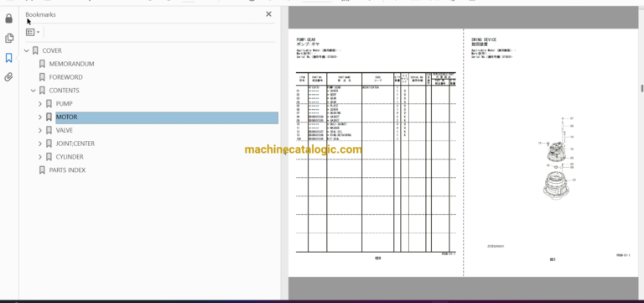Collapse the CONTENTS bookmark

tap(34, 91)
